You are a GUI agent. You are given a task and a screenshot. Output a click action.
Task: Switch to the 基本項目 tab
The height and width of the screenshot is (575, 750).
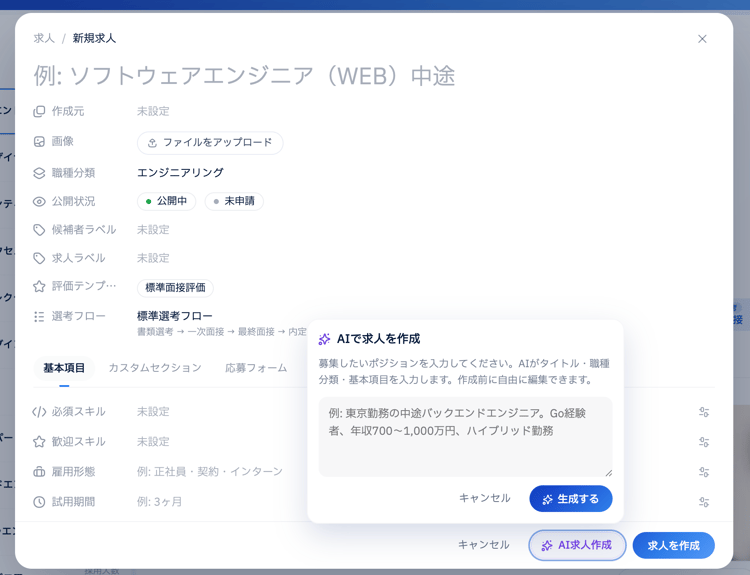[64, 368]
